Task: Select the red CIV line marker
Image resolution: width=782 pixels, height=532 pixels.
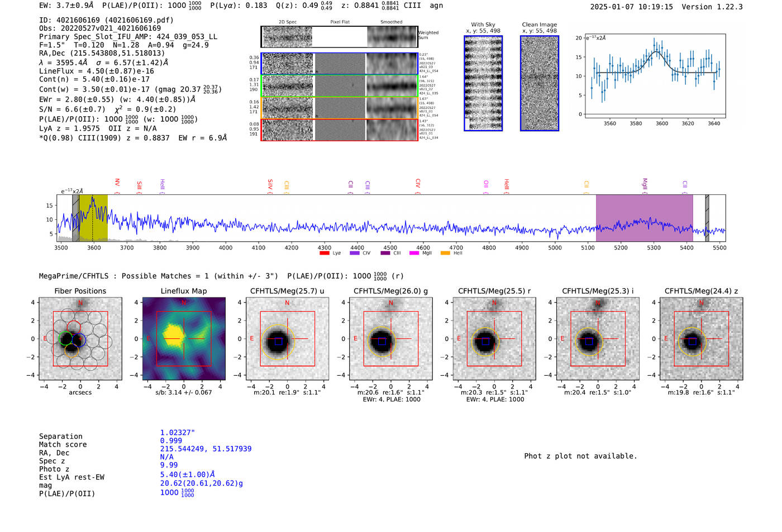Action: point(418,186)
